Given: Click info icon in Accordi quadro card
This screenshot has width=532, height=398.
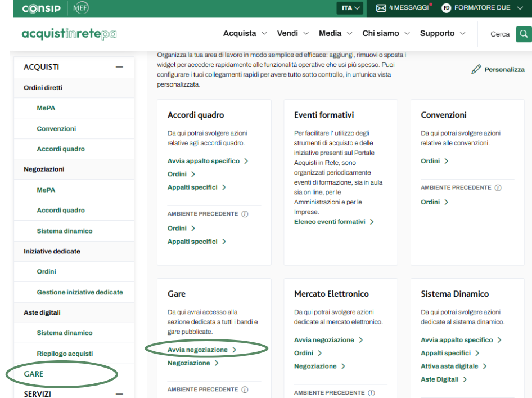Looking at the screenshot, I should pos(243,214).
